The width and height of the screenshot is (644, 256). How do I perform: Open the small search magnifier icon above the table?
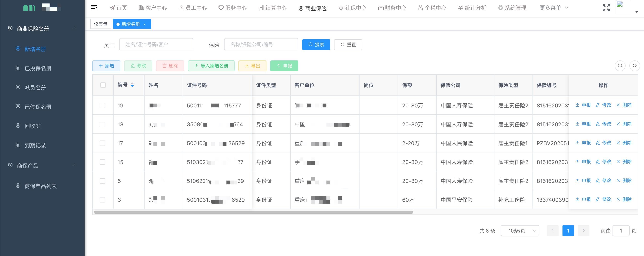[620, 66]
